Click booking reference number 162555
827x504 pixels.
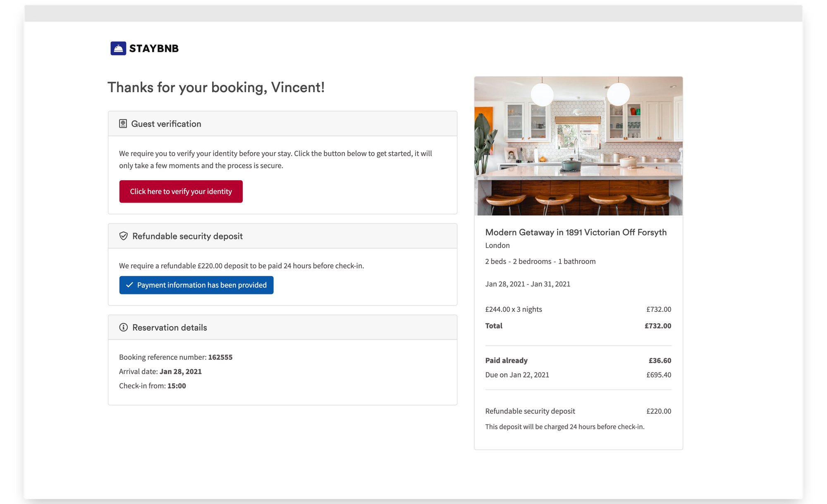(x=220, y=357)
